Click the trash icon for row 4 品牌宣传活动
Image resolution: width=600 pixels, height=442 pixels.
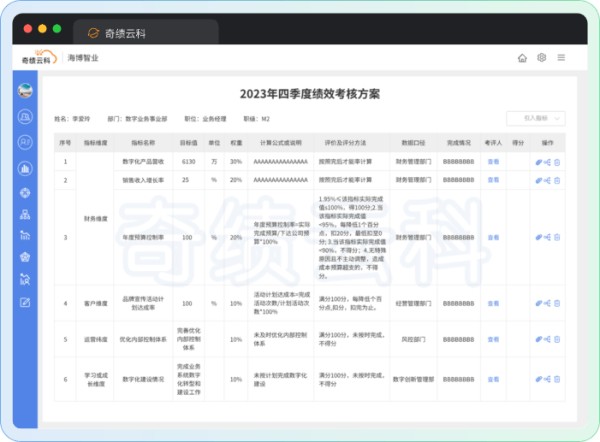557,303
